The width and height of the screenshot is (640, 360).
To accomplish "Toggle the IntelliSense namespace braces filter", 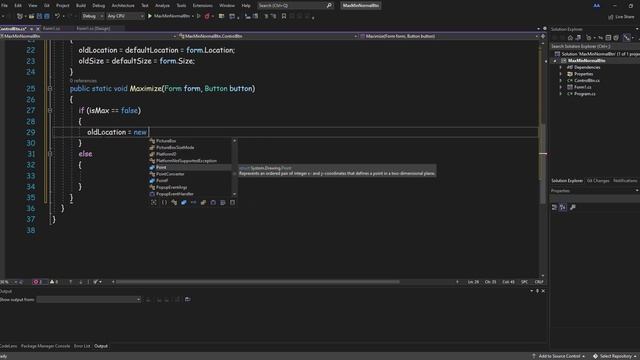I will pos(164,202).
